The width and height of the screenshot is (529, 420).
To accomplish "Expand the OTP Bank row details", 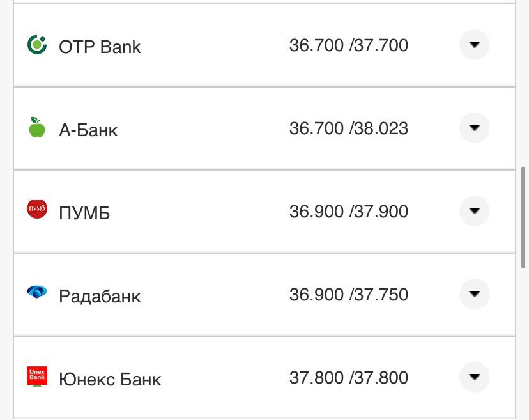I will [x=474, y=45].
